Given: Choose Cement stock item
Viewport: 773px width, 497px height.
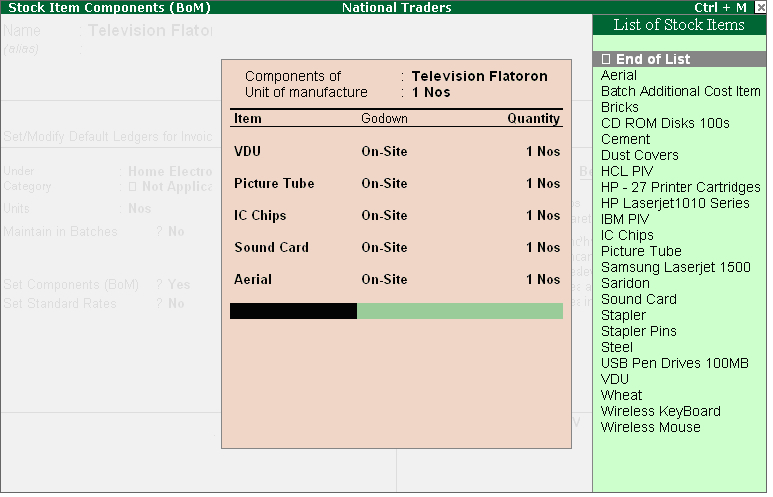Looking at the screenshot, I should point(625,139).
